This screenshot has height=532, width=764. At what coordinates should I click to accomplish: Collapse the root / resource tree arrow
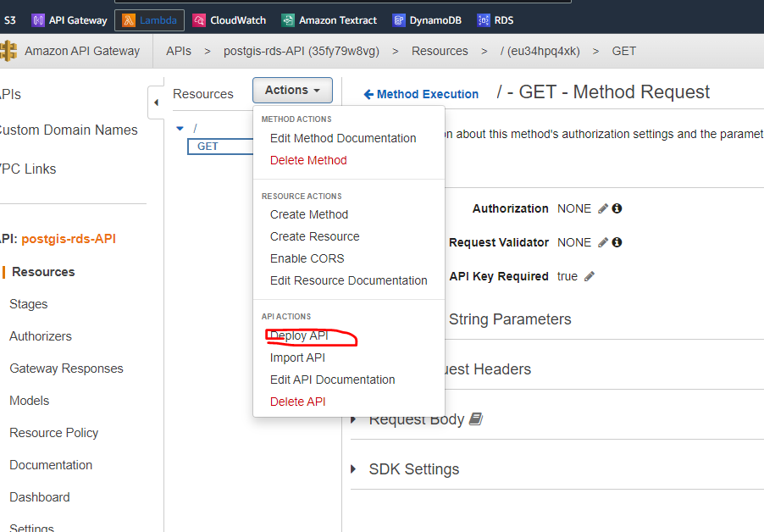180,128
